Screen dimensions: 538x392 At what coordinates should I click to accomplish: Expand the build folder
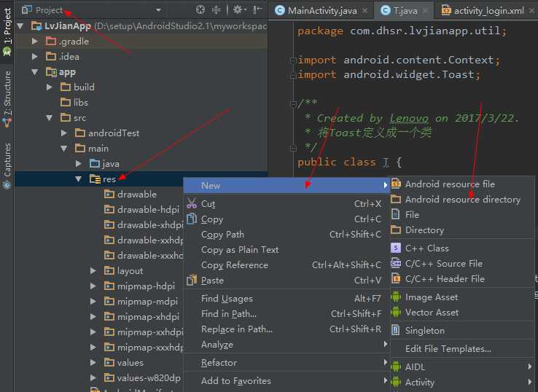[50, 87]
